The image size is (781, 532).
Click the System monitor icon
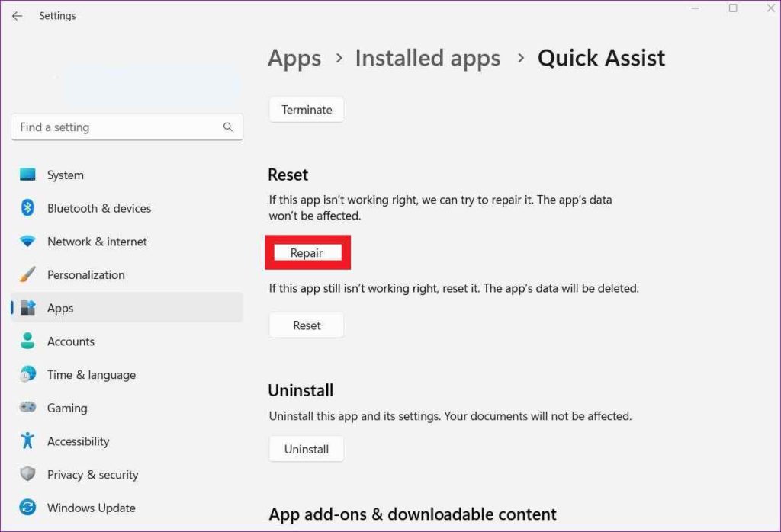point(27,175)
